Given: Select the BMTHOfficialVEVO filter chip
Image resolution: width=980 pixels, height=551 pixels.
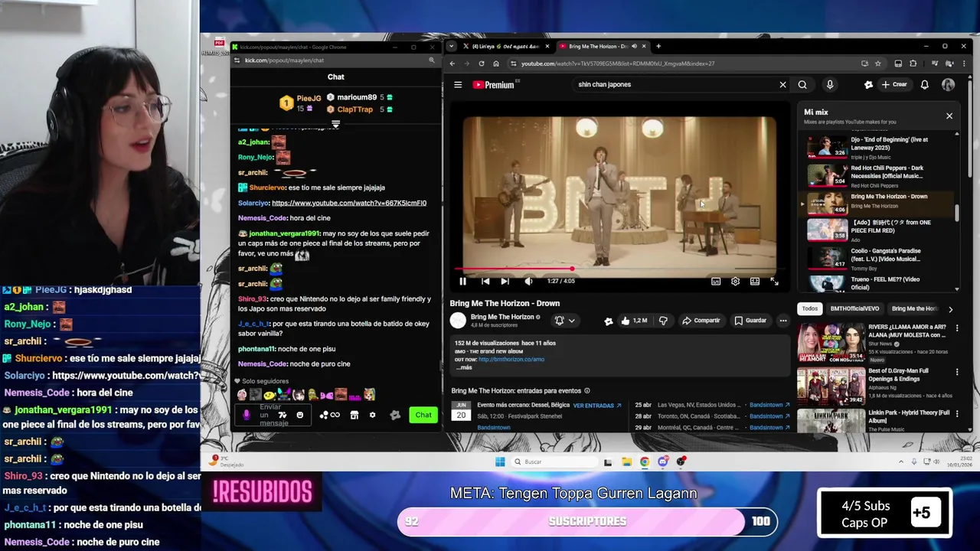Looking at the screenshot, I should pyautogui.click(x=854, y=308).
